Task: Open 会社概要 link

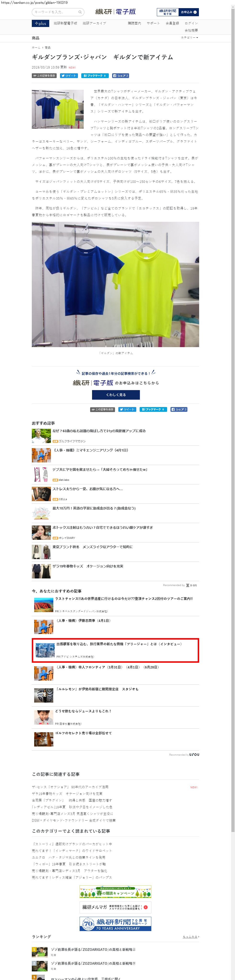Action: coord(191,30)
